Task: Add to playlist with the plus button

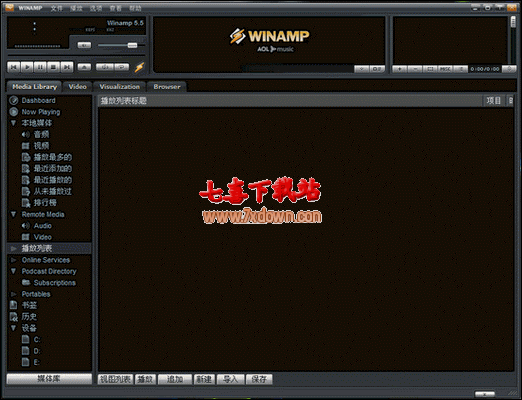Action: [400, 69]
